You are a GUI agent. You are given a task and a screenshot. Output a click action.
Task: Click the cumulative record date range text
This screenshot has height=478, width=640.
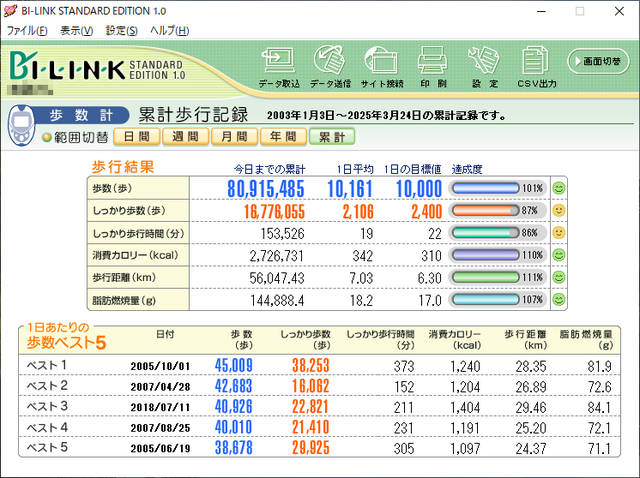click(x=386, y=116)
